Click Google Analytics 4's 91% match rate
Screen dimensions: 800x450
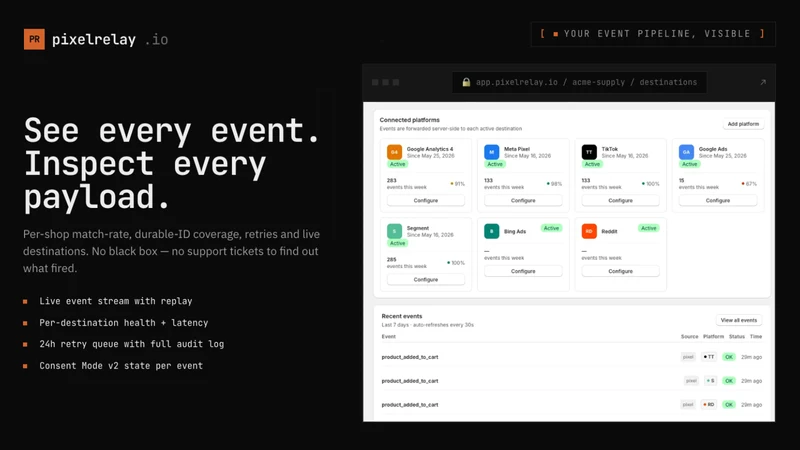pyautogui.click(x=458, y=184)
